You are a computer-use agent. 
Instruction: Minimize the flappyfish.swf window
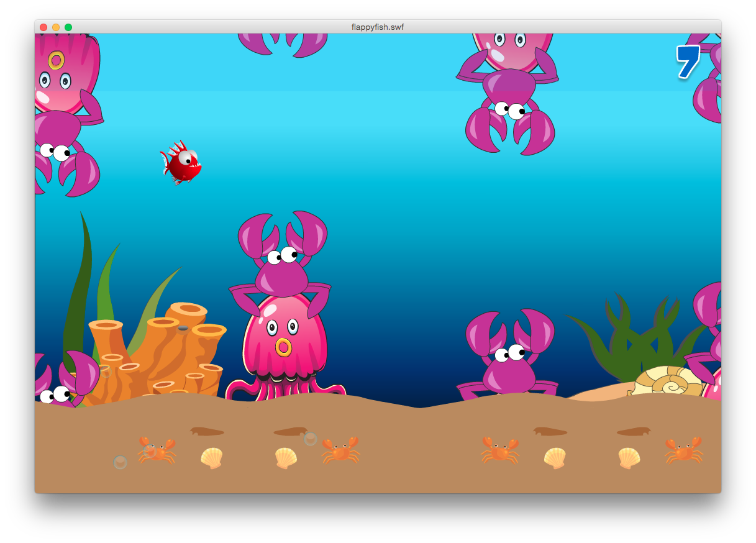[56, 27]
